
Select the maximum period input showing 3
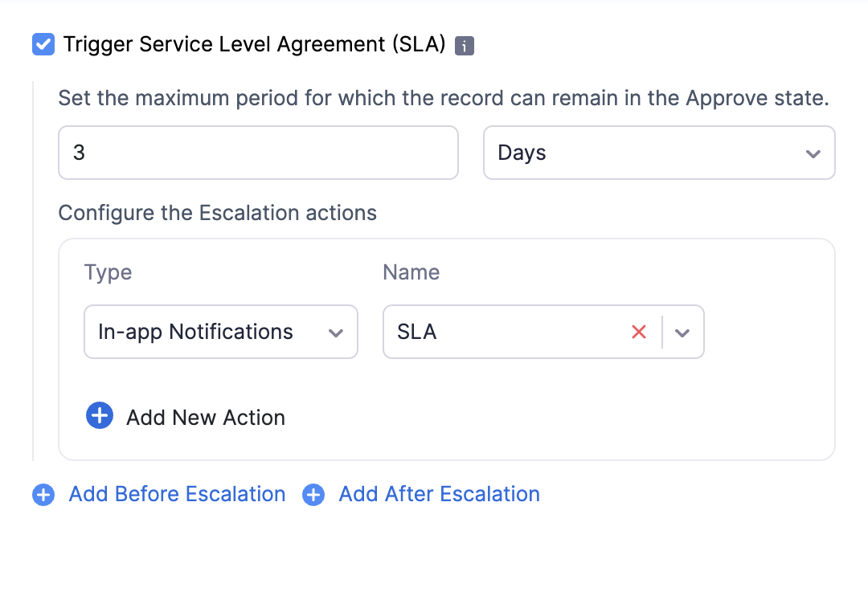coord(258,153)
